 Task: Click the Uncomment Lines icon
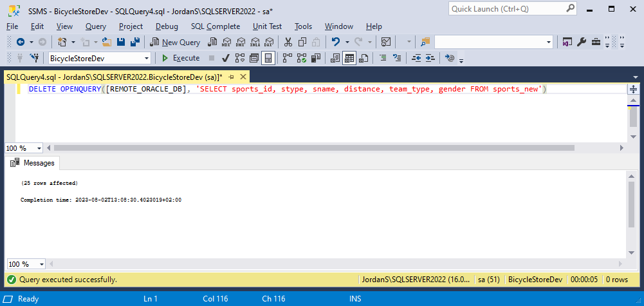[397, 58]
